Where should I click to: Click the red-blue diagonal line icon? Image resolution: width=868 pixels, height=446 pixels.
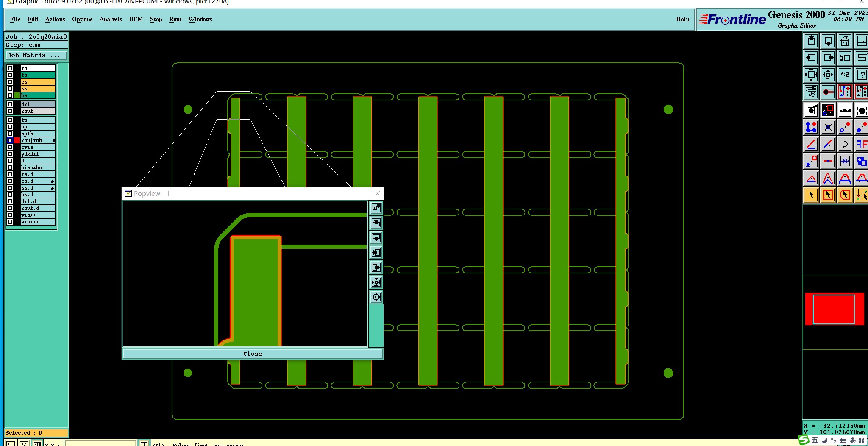(x=828, y=144)
